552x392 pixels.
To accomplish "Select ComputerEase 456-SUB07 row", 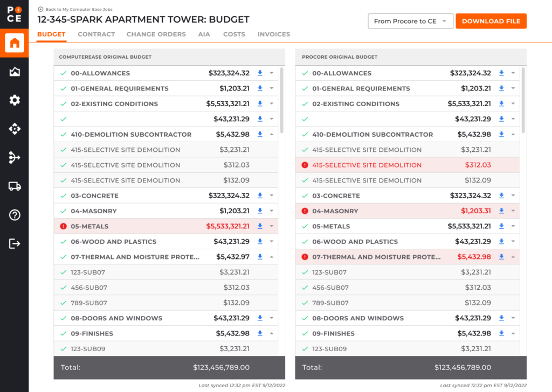I will [x=166, y=288].
